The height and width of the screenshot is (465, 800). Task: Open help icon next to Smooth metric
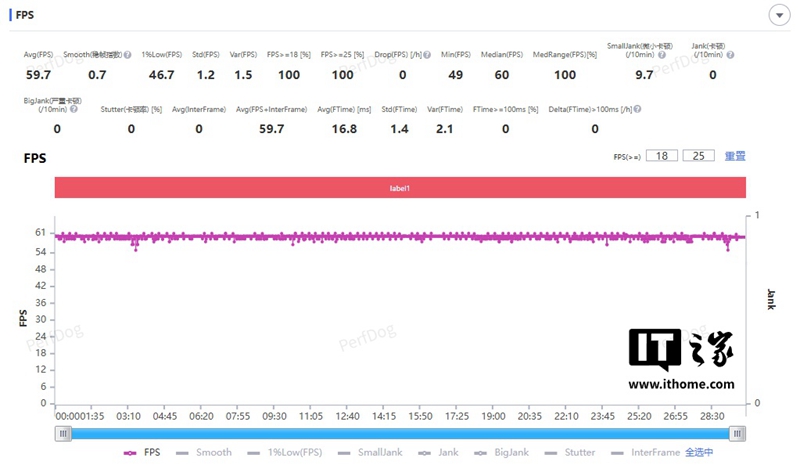(128, 55)
